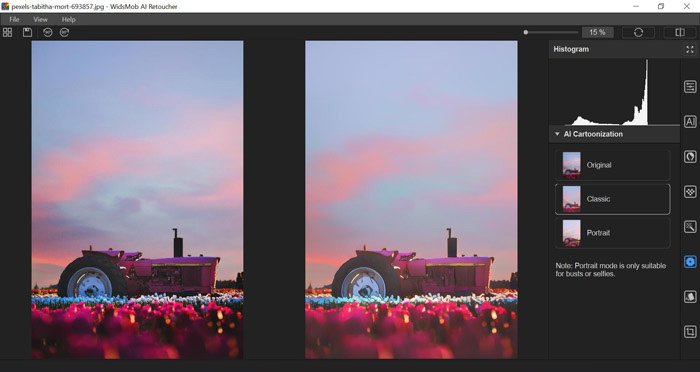
Task: Click the zoom slider handle
Action: click(x=526, y=32)
